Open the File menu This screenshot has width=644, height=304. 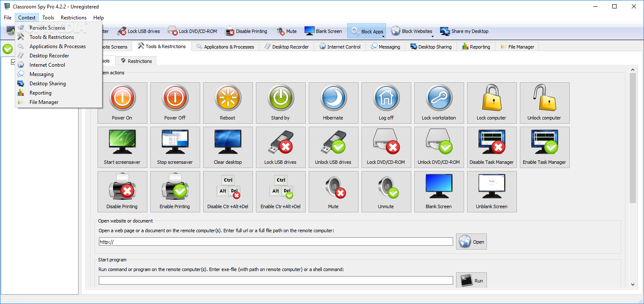pos(8,18)
